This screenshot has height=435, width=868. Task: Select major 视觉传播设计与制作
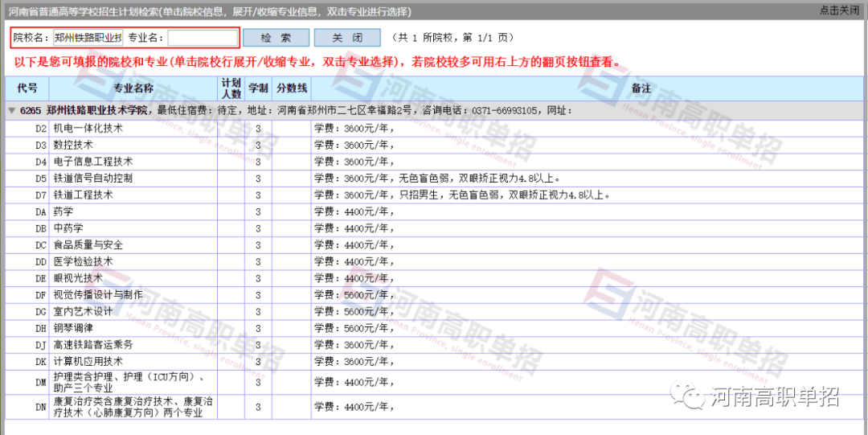pyautogui.click(x=98, y=295)
